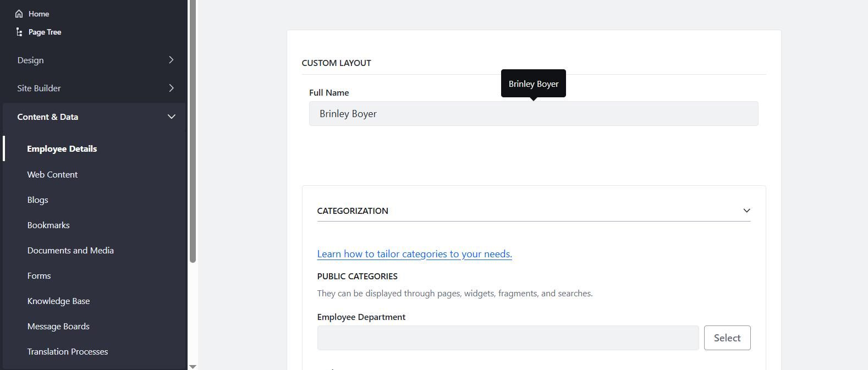Open Message Boards item
This screenshot has height=370, width=868.
(x=58, y=326)
